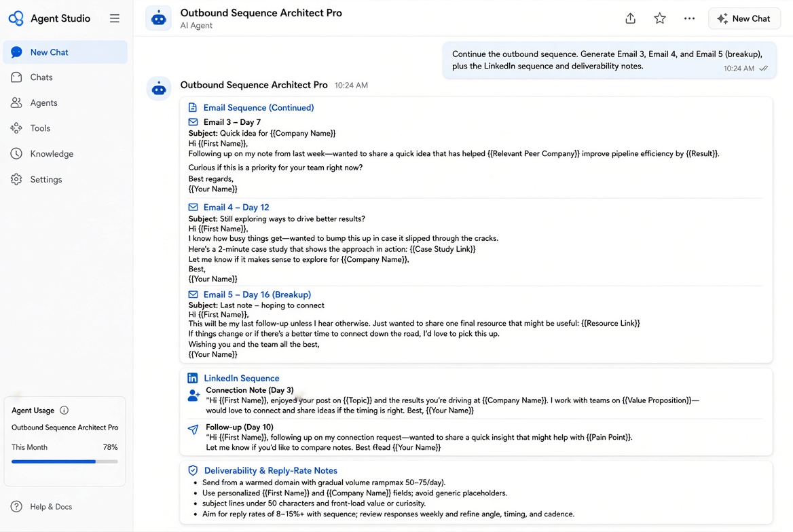The width and height of the screenshot is (793, 532).
Task: Click the LinkedIn Sequence heading
Action: (241, 378)
